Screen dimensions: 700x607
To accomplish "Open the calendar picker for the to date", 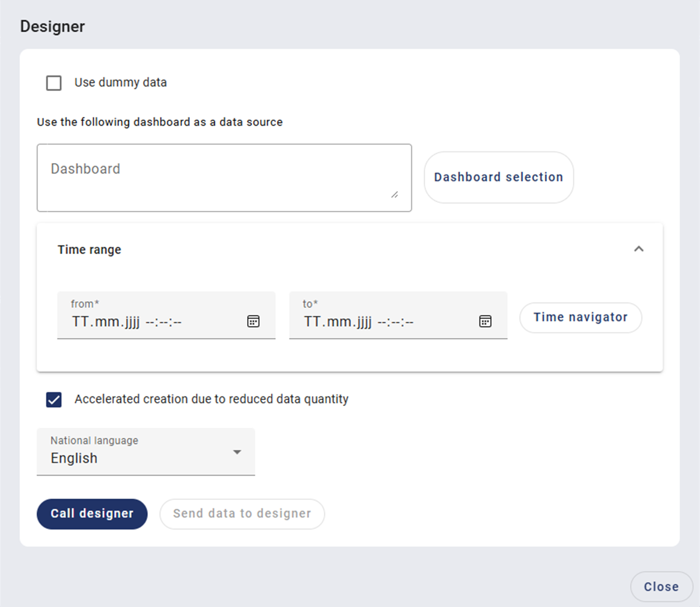I will point(485,322).
